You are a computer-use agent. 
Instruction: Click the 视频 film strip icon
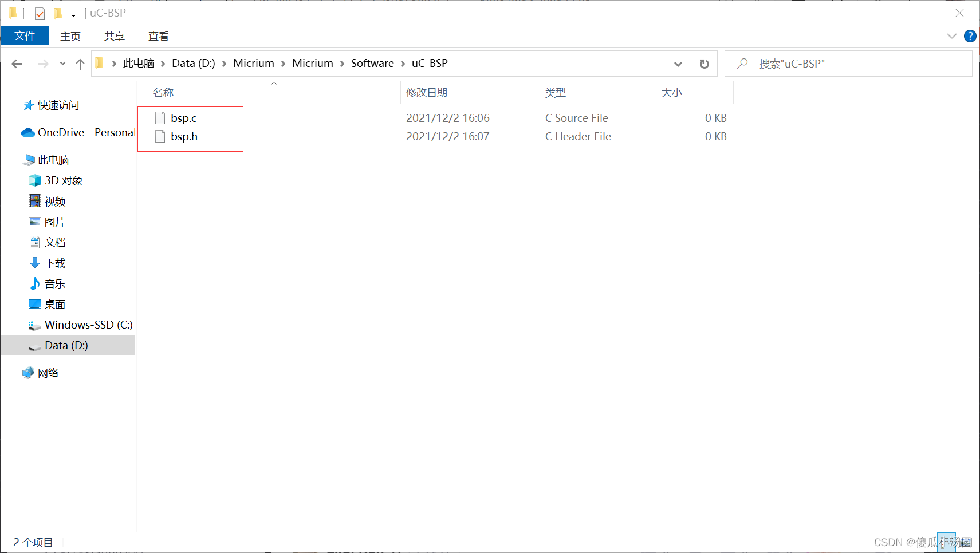(35, 201)
